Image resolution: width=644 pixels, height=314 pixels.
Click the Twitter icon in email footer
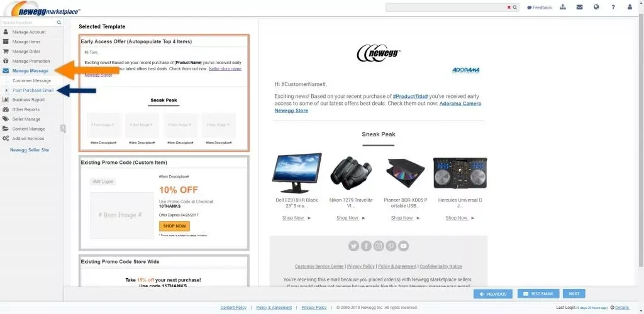click(x=353, y=246)
